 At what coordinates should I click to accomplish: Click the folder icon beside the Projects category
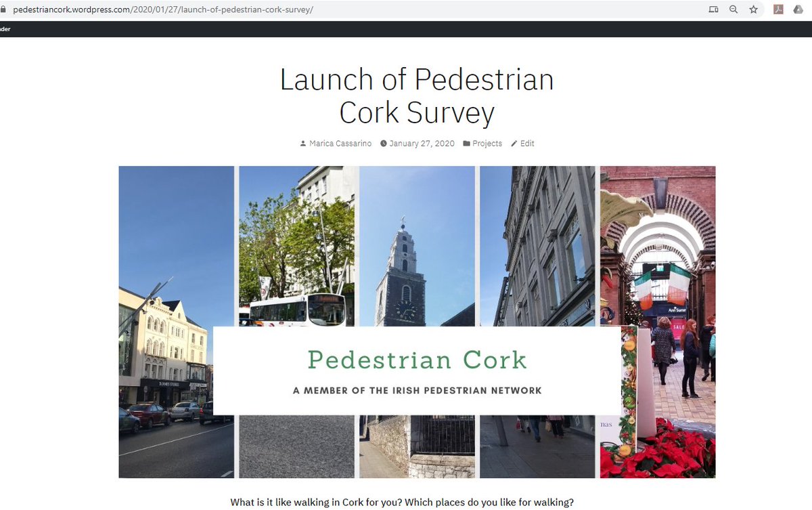tap(466, 143)
